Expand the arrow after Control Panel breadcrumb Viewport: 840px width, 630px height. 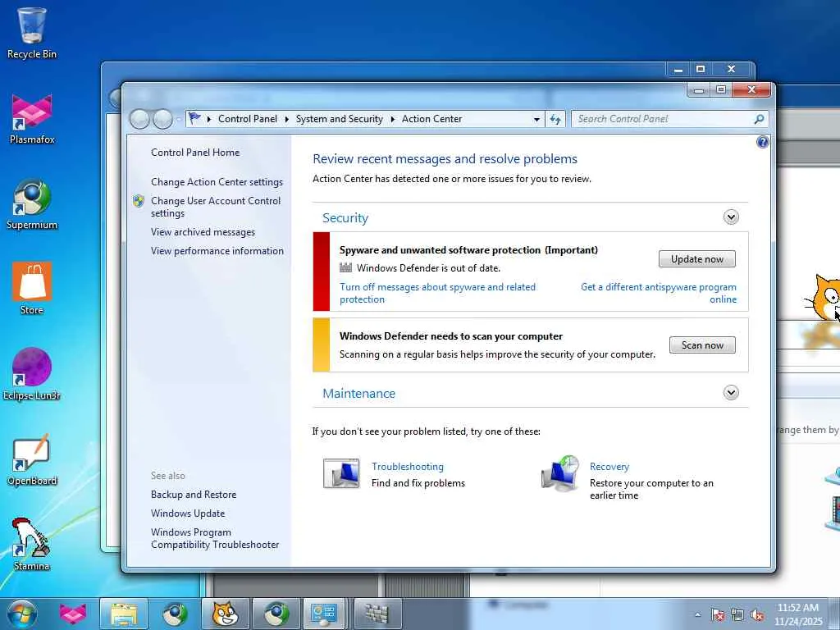click(286, 119)
